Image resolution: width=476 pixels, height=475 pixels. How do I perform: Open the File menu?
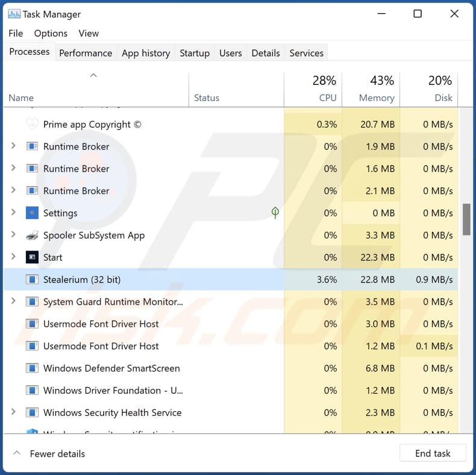16,33
